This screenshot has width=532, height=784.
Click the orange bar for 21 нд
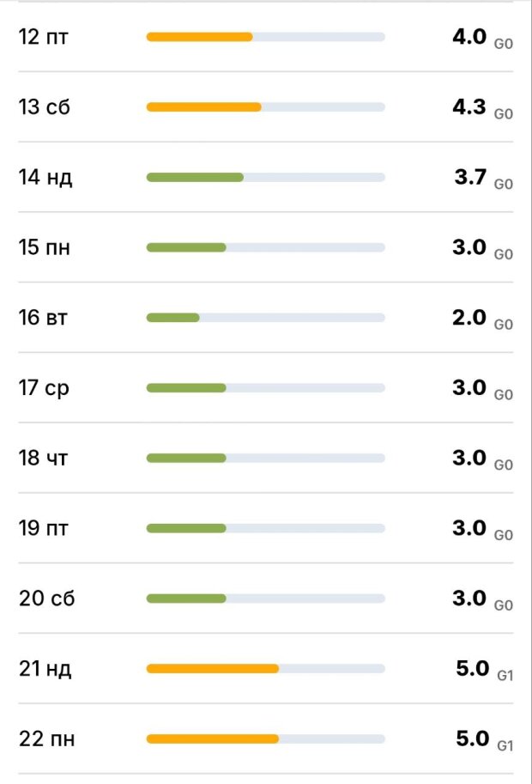(x=213, y=669)
